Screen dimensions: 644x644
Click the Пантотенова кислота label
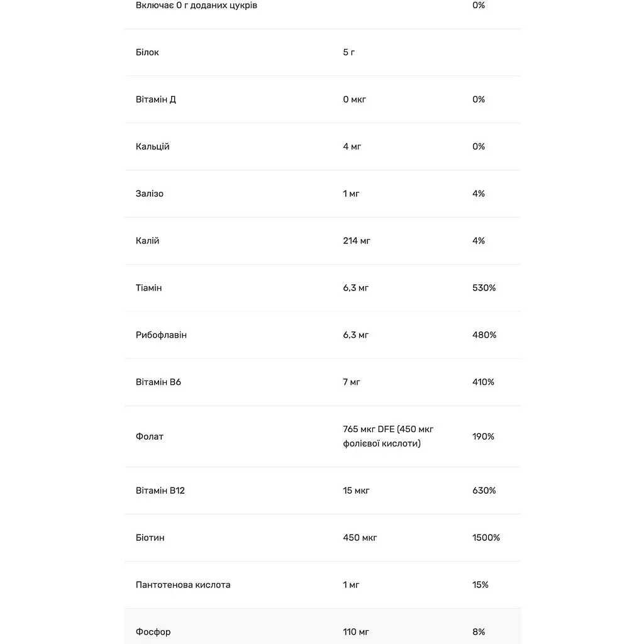(183, 585)
